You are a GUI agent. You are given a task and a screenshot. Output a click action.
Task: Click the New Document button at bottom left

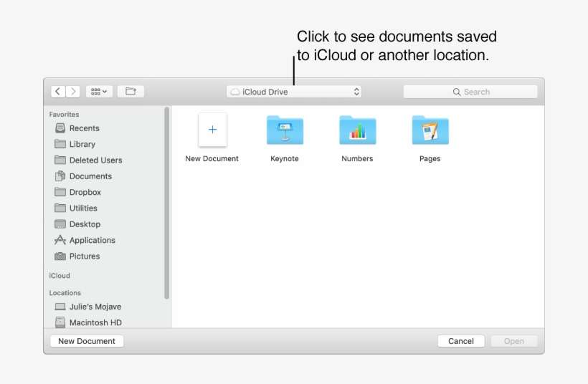87,341
